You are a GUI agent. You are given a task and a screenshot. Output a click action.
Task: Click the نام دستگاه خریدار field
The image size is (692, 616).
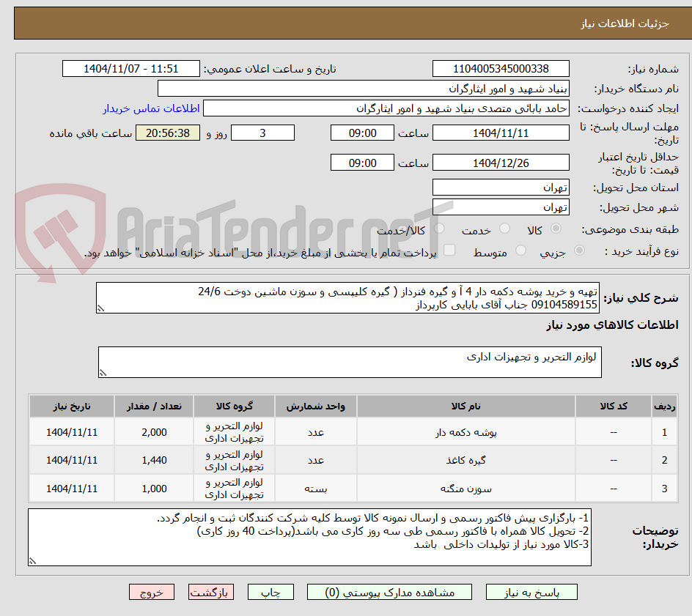pyautogui.click(x=364, y=89)
